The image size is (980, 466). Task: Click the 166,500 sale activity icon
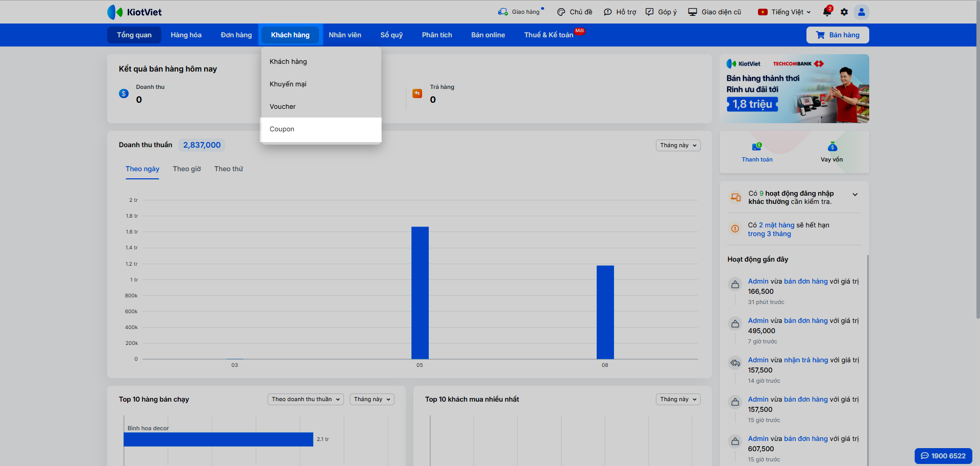pos(735,285)
